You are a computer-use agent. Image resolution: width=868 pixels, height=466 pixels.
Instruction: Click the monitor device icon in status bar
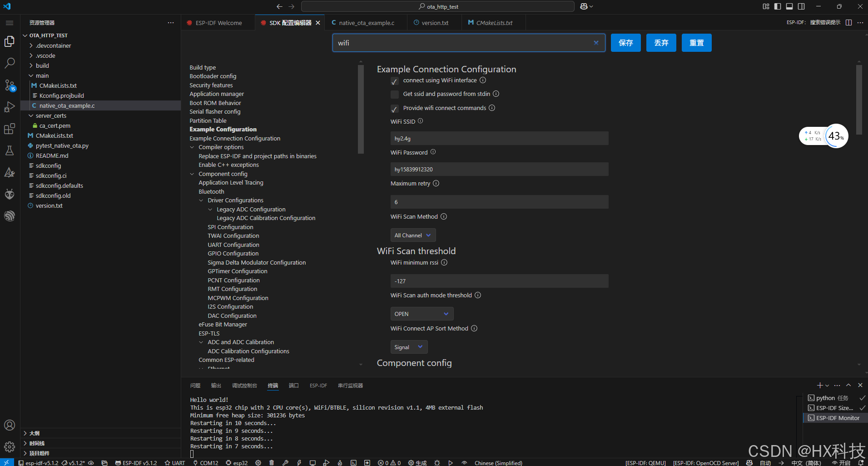coord(312,463)
